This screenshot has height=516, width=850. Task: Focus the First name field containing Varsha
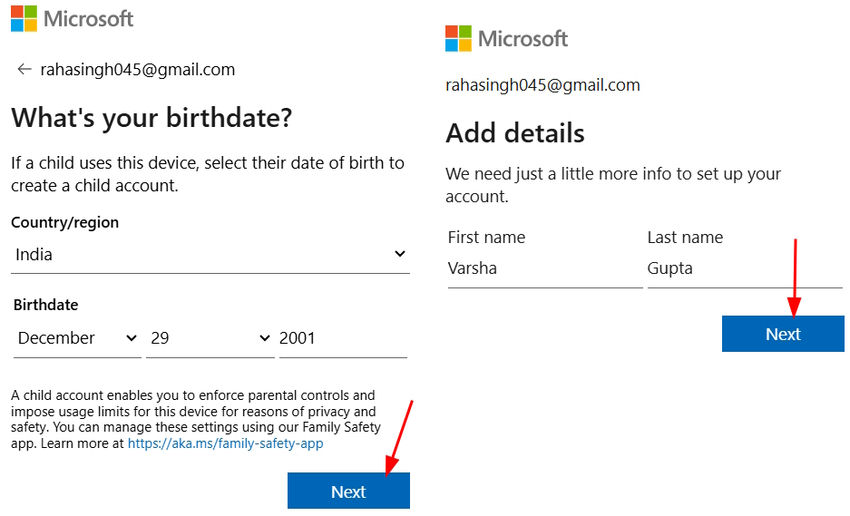click(x=544, y=268)
